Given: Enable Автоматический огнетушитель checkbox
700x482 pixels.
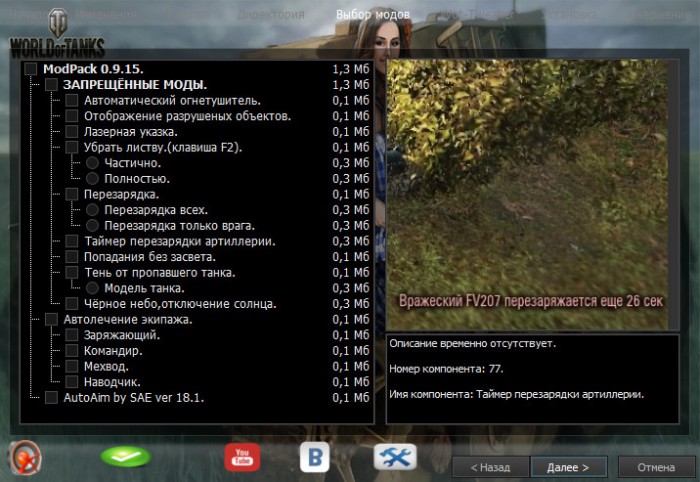Looking at the screenshot, I should point(72,100).
